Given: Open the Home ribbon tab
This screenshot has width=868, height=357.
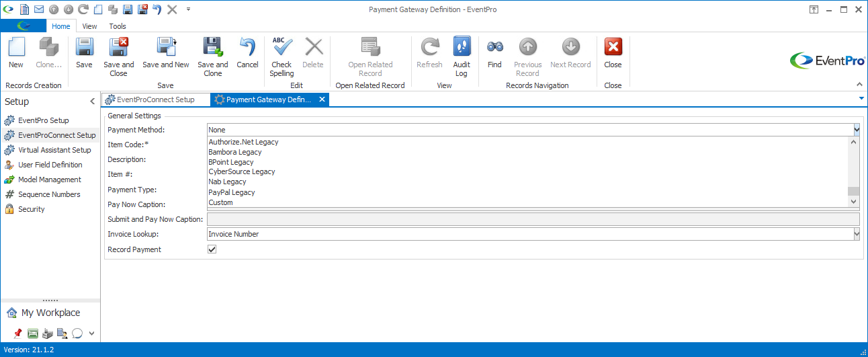Looking at the screenshot, I should click(61, 26).
